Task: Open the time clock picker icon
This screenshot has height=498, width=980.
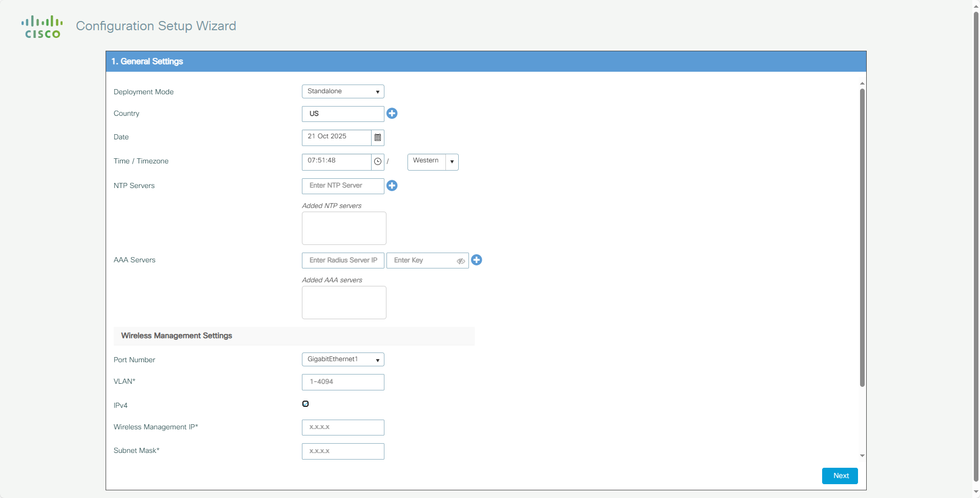Action: pos(378,161)
